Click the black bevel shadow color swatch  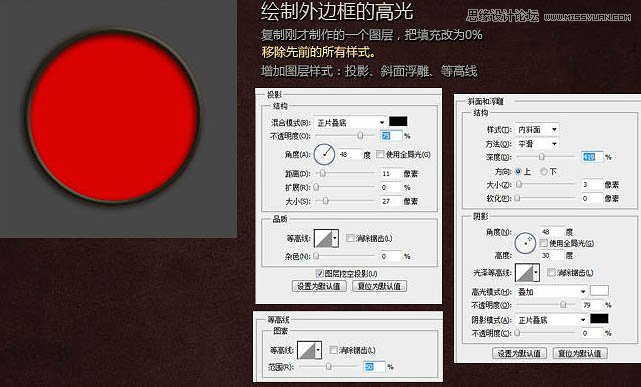(x=599, y=319)
